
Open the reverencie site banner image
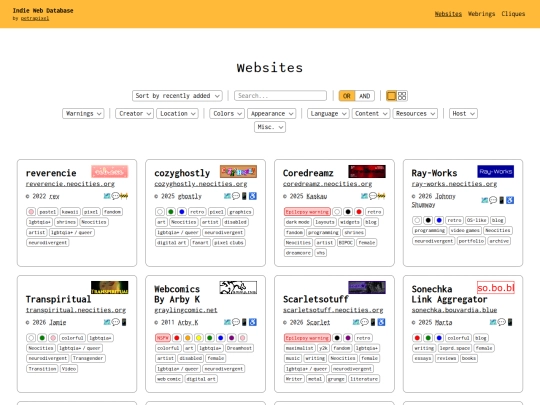click(110, 172)
